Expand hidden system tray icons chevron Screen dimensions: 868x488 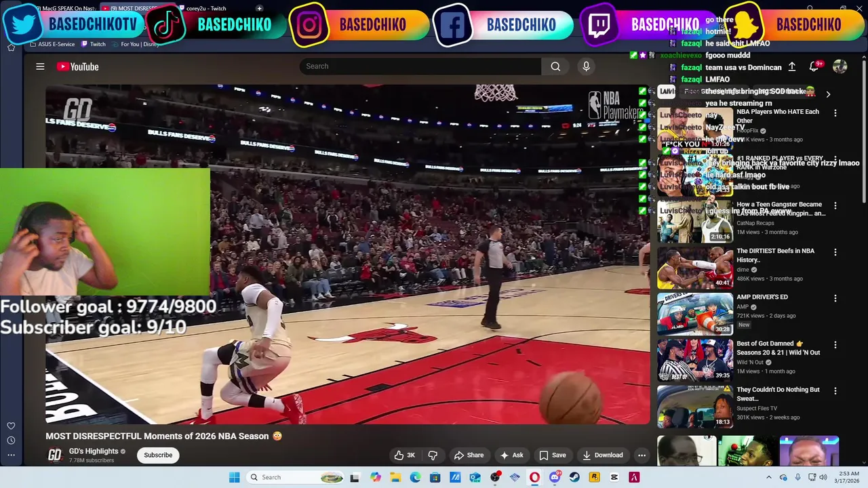tap(768, 477)
